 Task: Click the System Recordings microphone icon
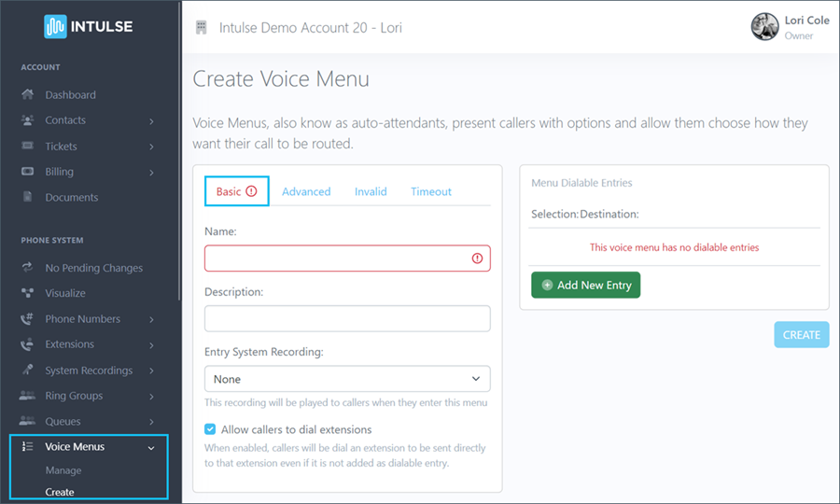point(28,371)
